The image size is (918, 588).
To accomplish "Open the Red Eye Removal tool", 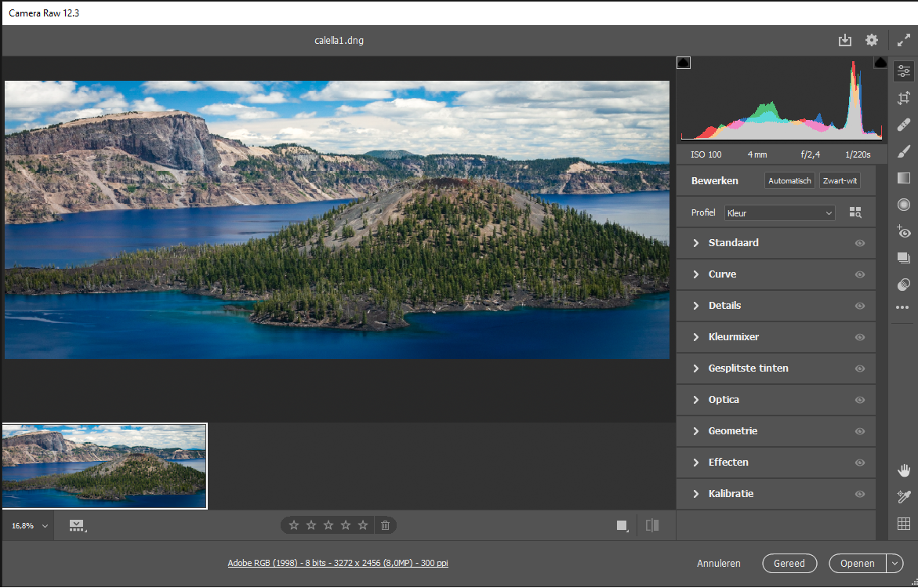I will click(x=903, y=231).
